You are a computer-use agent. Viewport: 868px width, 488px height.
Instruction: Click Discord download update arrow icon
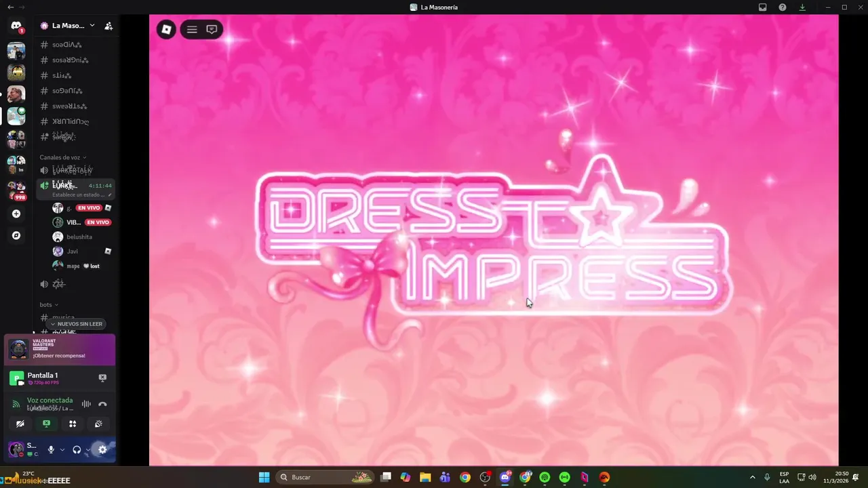[802, 7]
